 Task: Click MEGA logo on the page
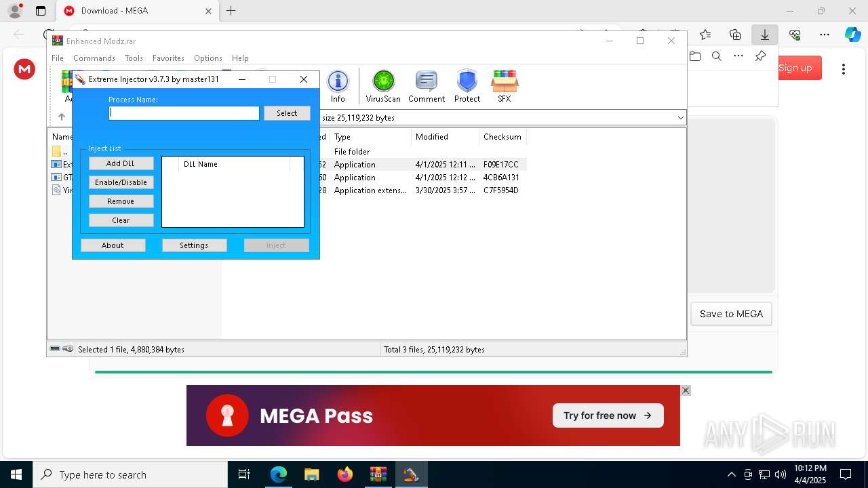point(24,68)
